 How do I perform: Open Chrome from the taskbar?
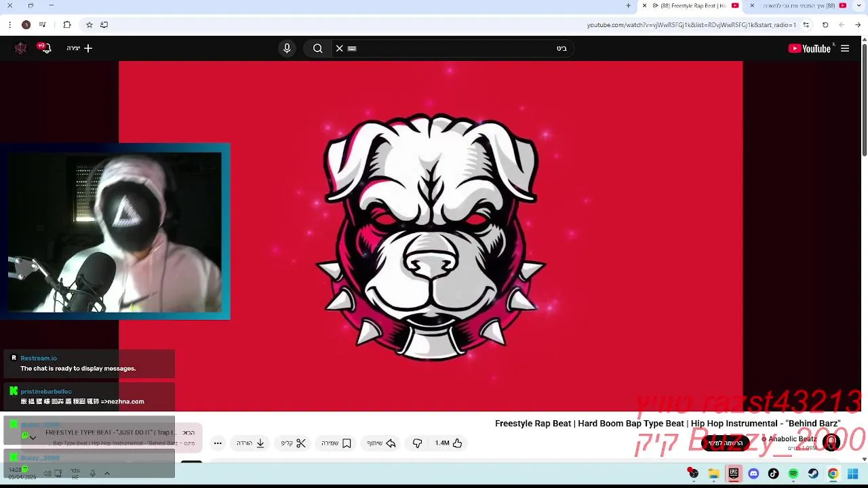[x=833, y=474]
